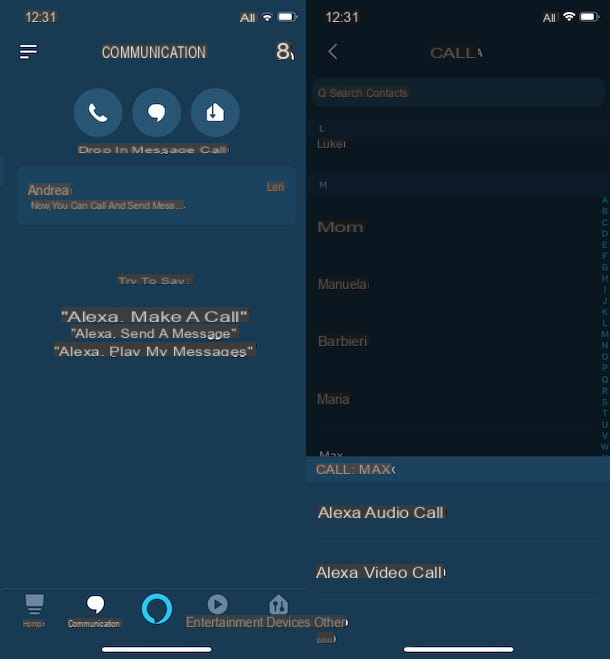This screenshot has width=610, height=660.
Task: Go back using the left chevron
Action: pos(333,52)
